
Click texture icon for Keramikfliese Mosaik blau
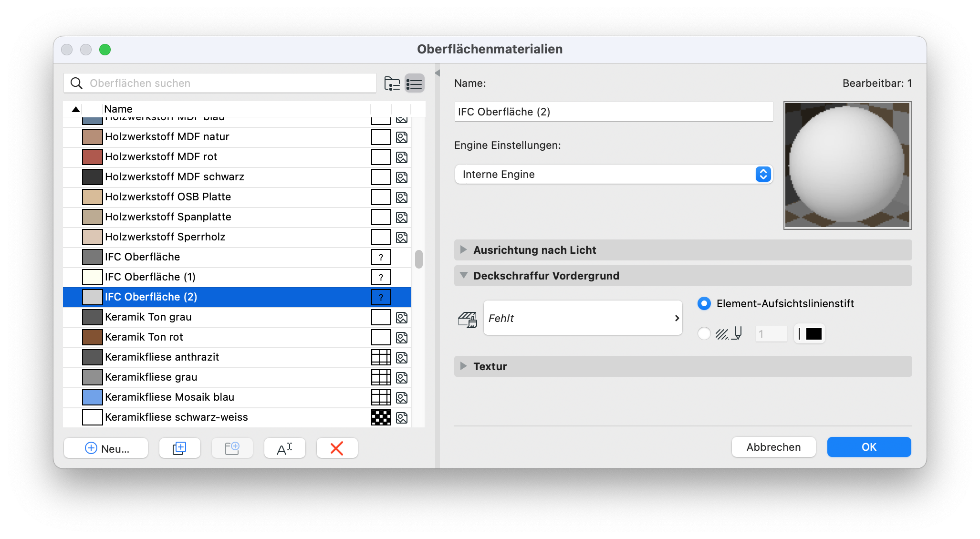click(402, 398)
